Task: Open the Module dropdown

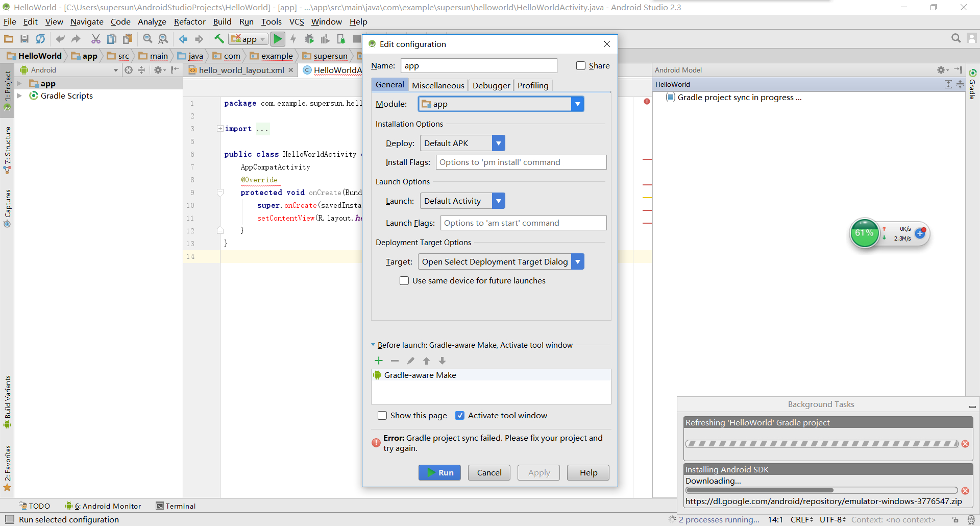Action: coord(577,104)
